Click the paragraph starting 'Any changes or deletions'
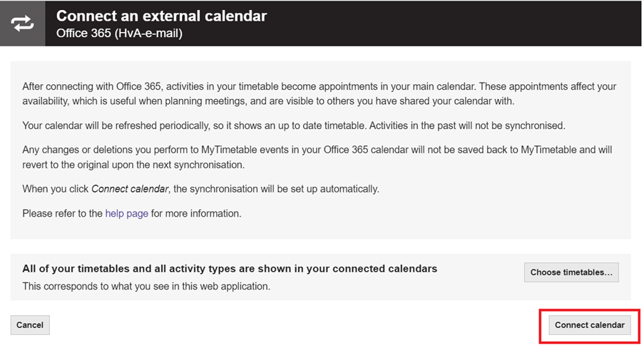Screen dimensions: 644x355 point(317,158)
